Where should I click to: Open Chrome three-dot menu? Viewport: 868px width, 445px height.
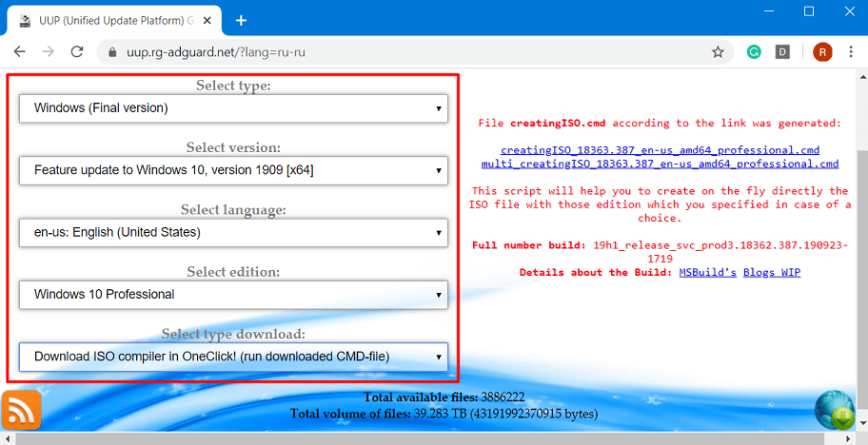851,52
